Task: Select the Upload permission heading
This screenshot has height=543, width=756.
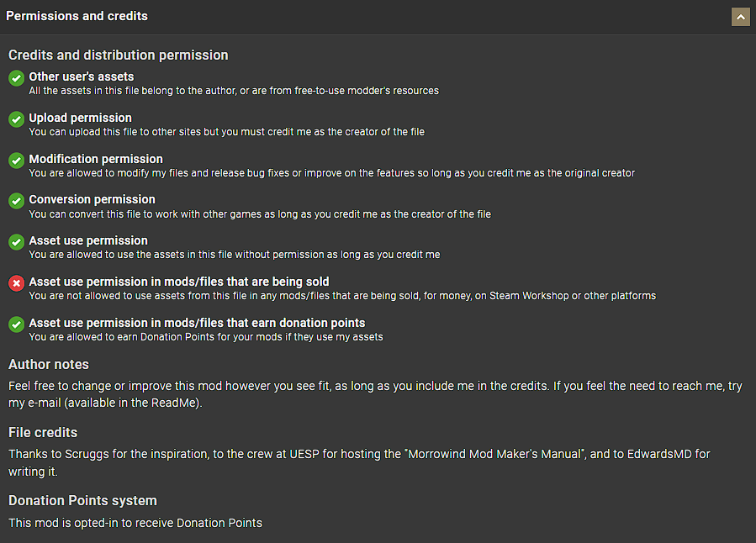Action: 81,118
